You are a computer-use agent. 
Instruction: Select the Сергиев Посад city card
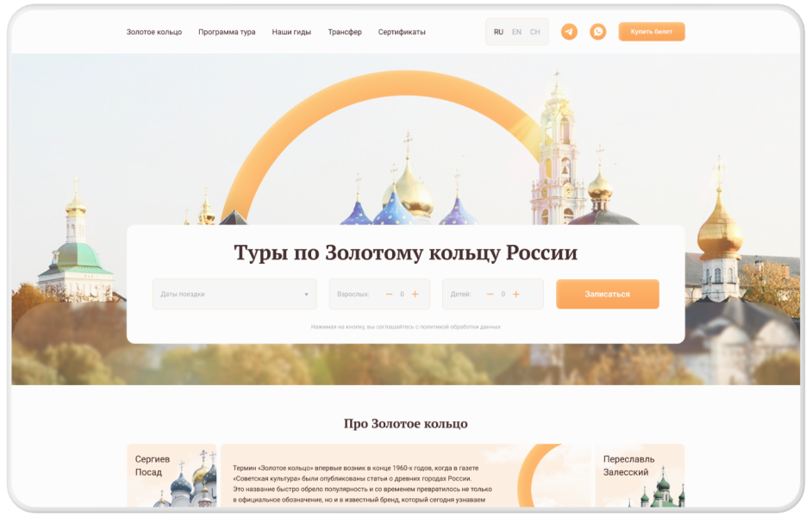172,475
